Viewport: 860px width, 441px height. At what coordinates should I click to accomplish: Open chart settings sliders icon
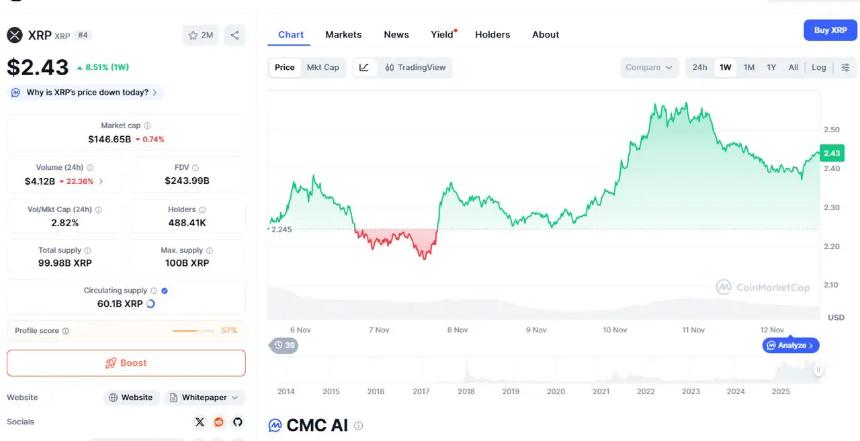point(846,68)
